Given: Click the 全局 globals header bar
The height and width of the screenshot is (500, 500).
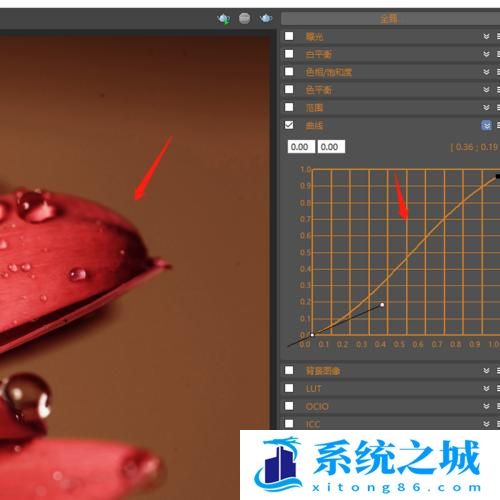Looking at the screenshot, I should (390, 19).
